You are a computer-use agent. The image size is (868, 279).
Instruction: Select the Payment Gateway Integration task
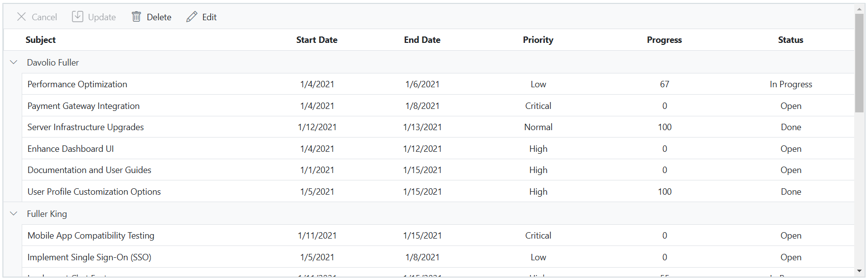coord(83,106)
